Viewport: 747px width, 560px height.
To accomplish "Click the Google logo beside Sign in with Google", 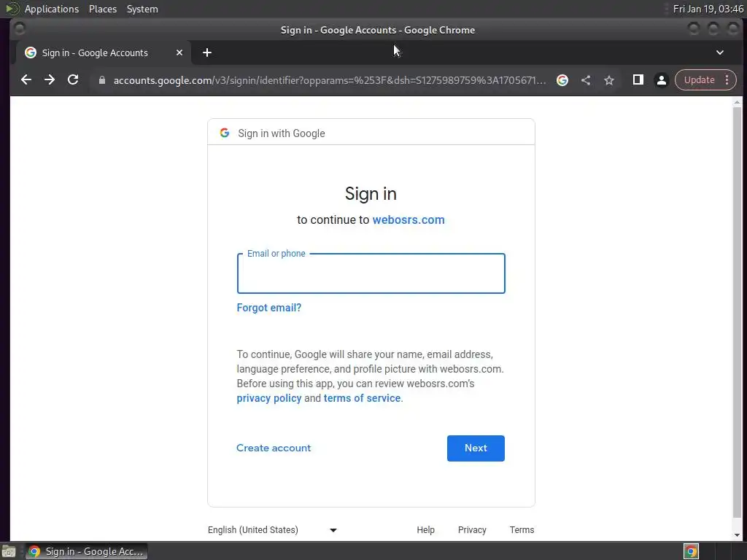I will [225, 133].
